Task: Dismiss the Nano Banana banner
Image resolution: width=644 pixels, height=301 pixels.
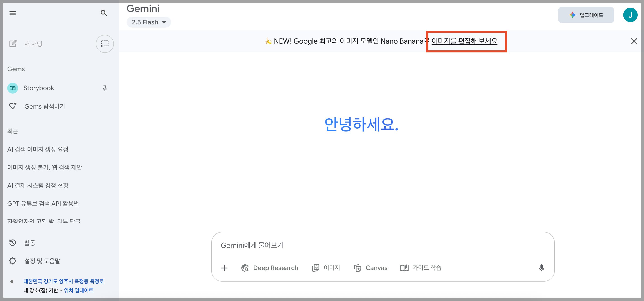Action: point(634,41)
